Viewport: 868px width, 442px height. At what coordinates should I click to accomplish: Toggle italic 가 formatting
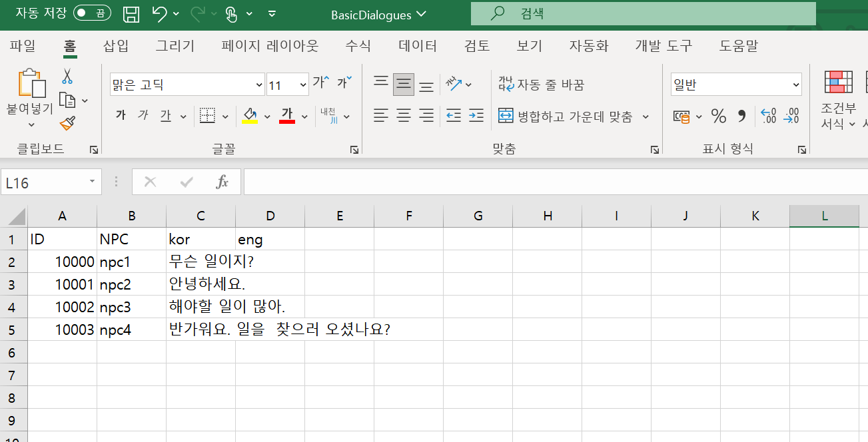coord(143,116)
